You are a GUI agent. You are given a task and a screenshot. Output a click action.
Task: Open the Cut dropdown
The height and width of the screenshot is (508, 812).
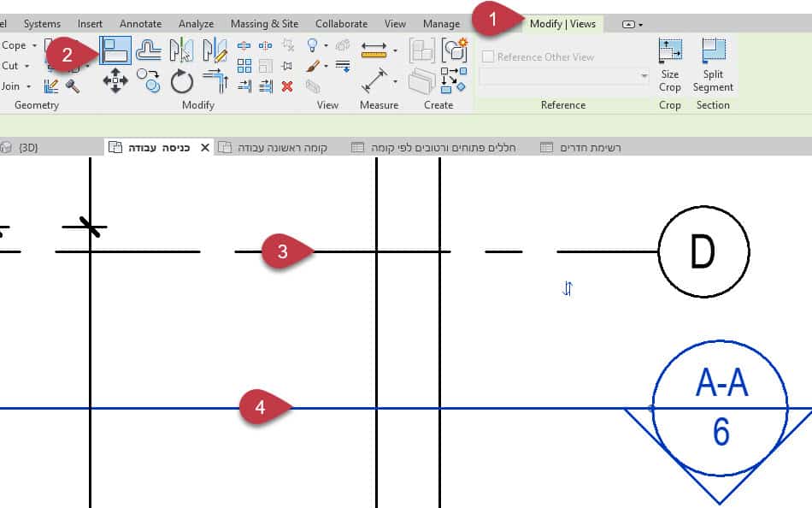(x=27, y=66)
